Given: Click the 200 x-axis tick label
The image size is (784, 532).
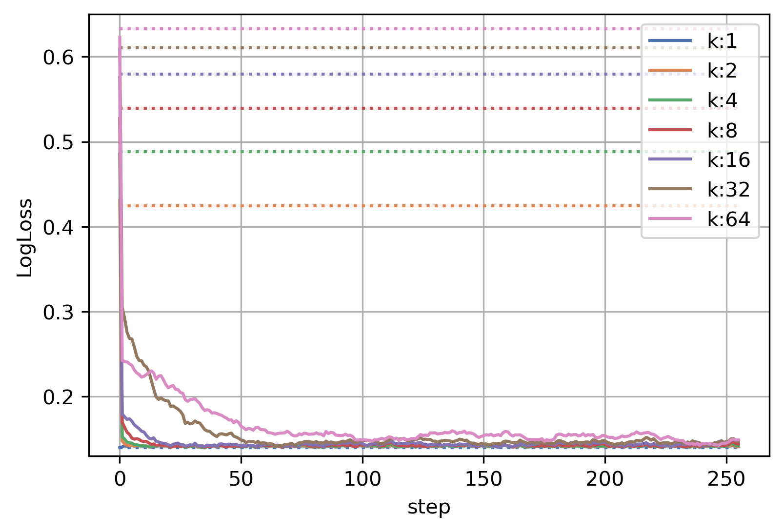Looking at the screenshot, I should click(605, 479).
